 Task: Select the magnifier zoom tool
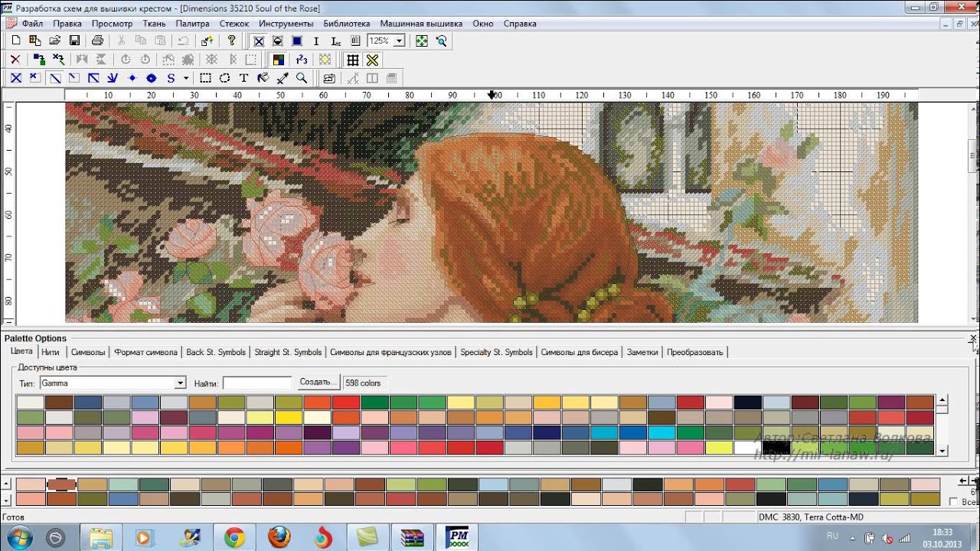click(x=302, y=78)
